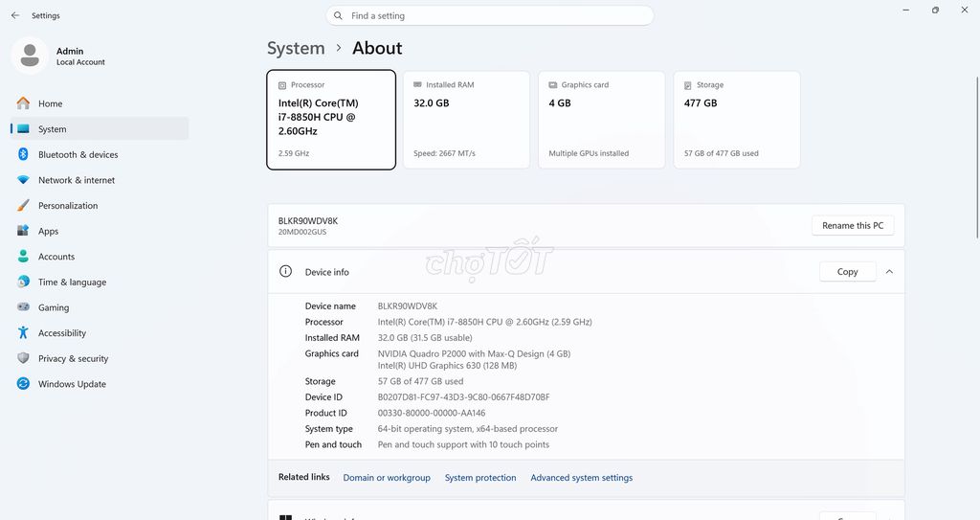Viewport: 980px width, 520px height.
Task: Click the search magnifier icon
Action: click(x=338, y=15)
